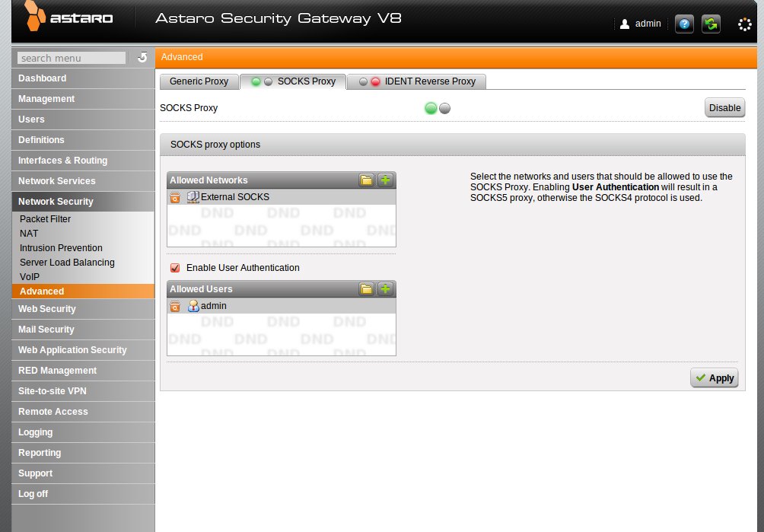The image size is (764, 532).
Task: Expand the Reporting menu
Action: (83, 453)
